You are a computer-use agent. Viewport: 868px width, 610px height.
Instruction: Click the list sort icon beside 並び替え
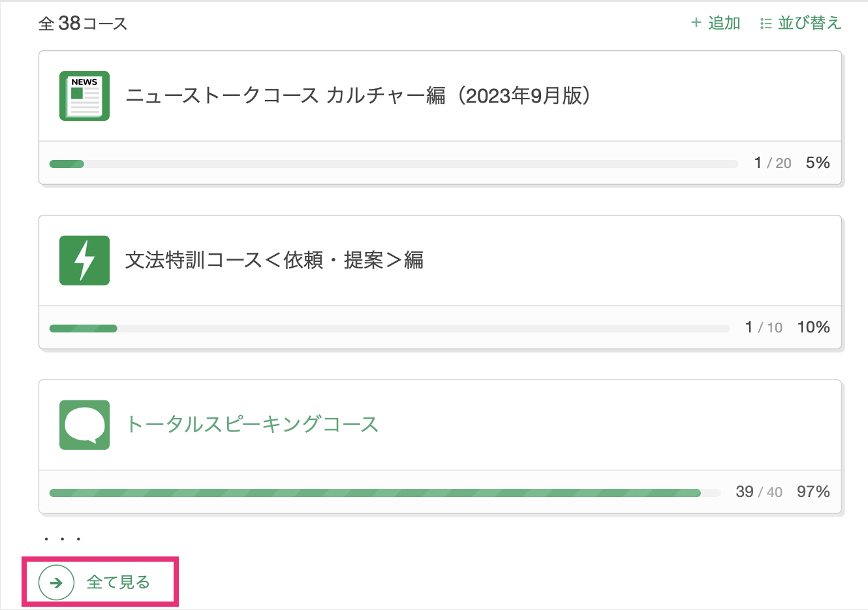766,24
